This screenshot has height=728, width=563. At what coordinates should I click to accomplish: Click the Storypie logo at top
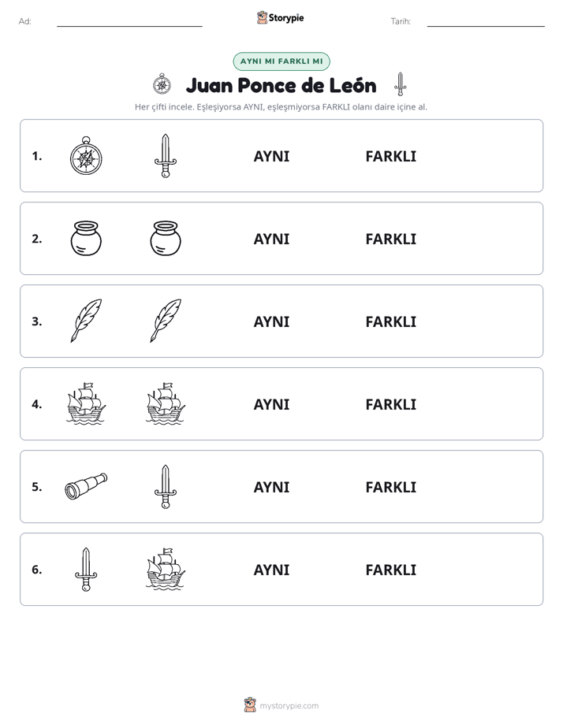click(x=281, y=17)
